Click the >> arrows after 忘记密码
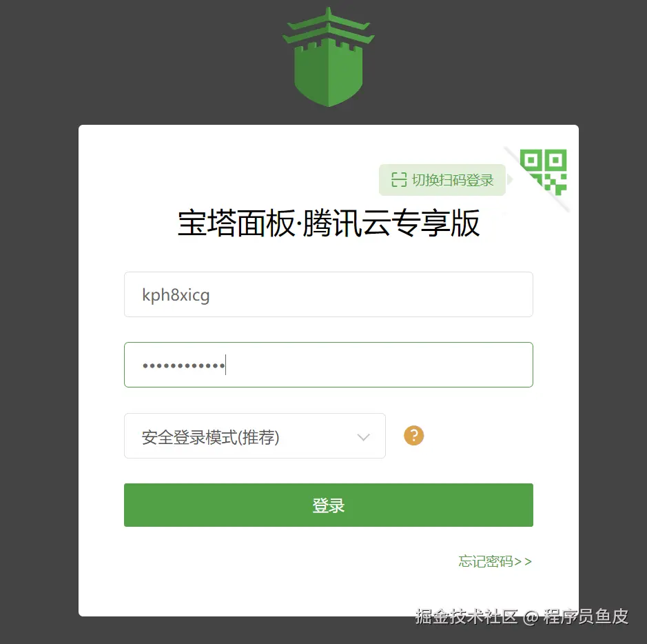647x644 pixels. click(523, 561)
